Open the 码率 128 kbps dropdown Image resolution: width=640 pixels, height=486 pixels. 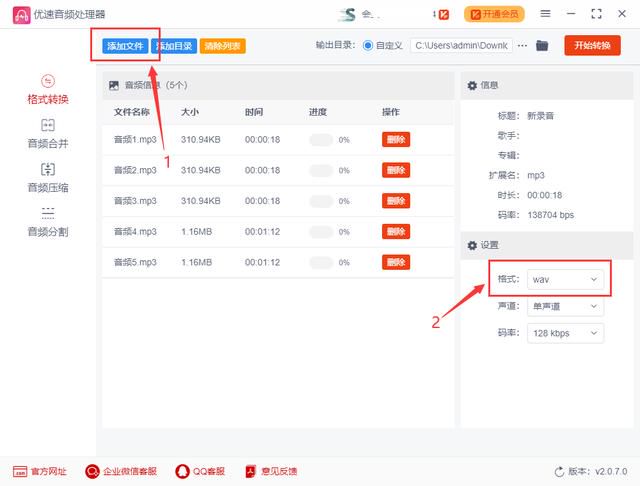[x=565, y=333]
